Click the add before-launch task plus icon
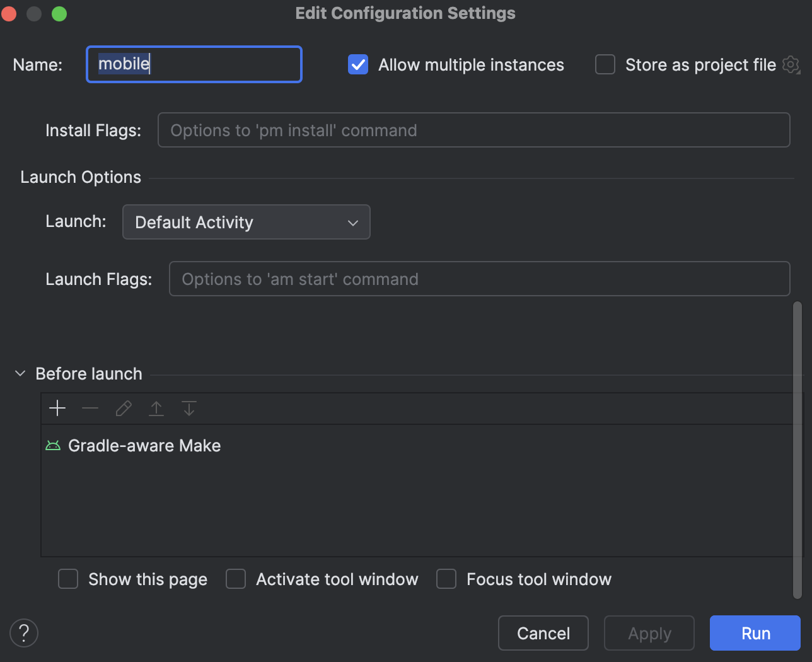 pos(57,409)
